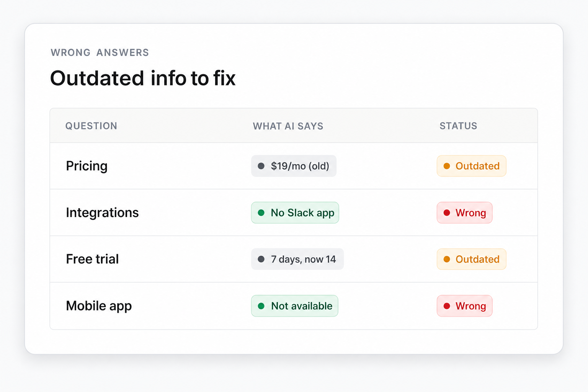Viewport: 588px width, 392px height.
Task: Click the '$19/mo (old)' chip
Action: pyautogui.click(x=294, y=166)
